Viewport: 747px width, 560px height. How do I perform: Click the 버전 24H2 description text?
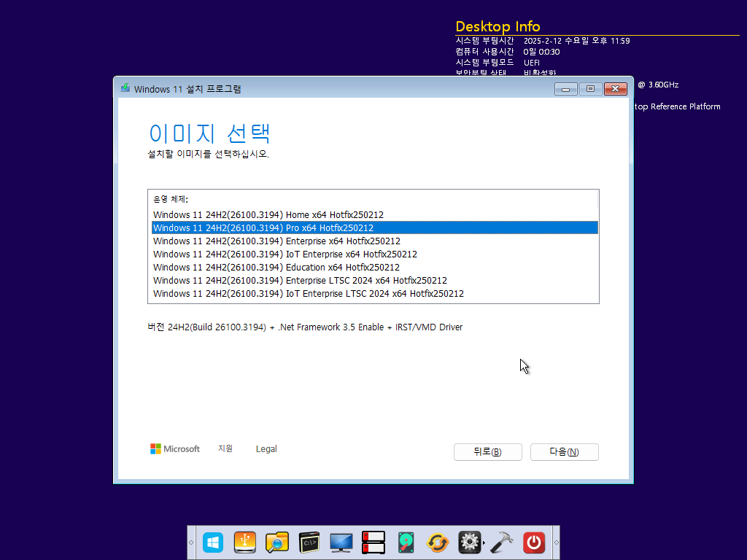click(305, 327)
